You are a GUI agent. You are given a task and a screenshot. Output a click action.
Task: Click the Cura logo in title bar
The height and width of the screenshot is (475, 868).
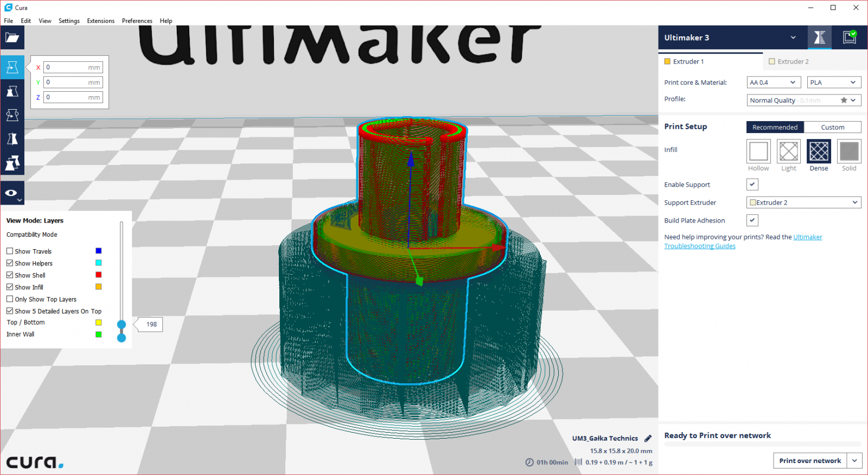(x=8, y=8)
